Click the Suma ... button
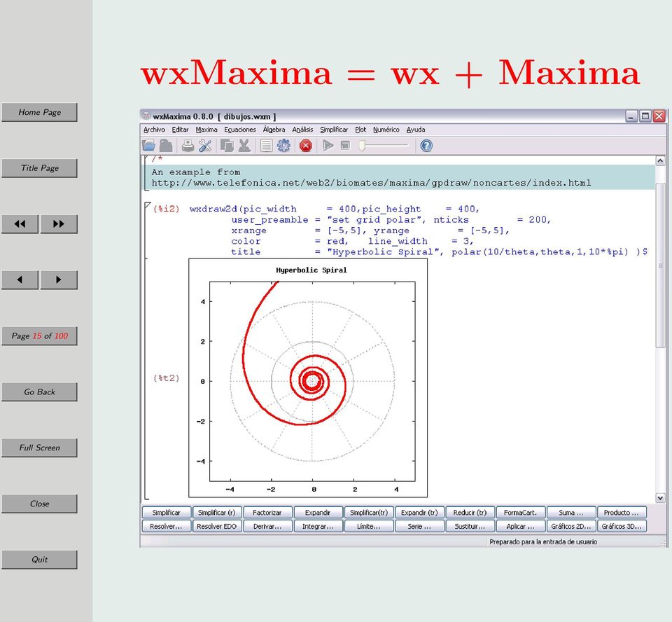The image size is (672, 622). [571, 513]
